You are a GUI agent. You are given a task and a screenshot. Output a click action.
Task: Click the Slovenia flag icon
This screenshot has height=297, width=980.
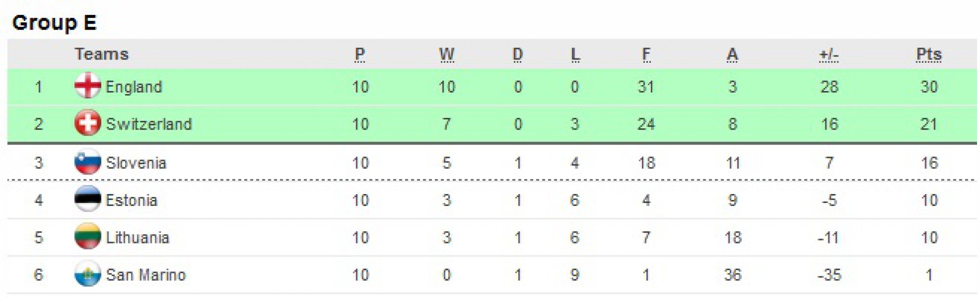[87, 162]
